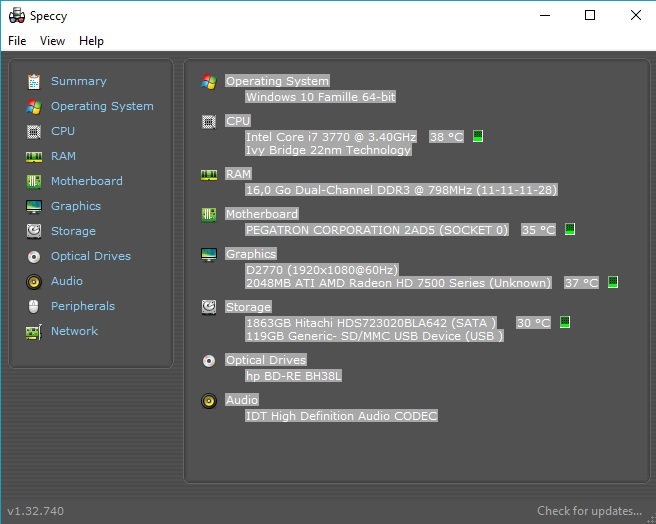This screenshot has width=656, height=524.
Task: Select the CPU section in sidebar
Action: coord(63,131)
